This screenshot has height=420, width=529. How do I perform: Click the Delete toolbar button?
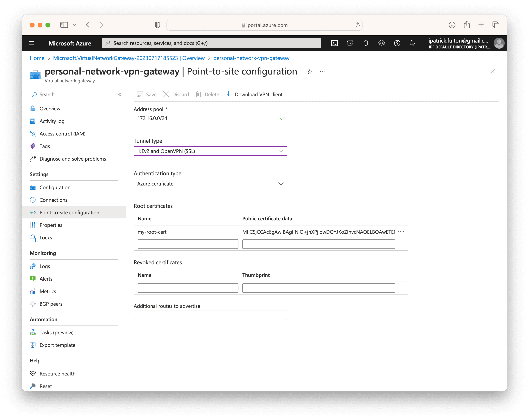(x=207, y=95)
